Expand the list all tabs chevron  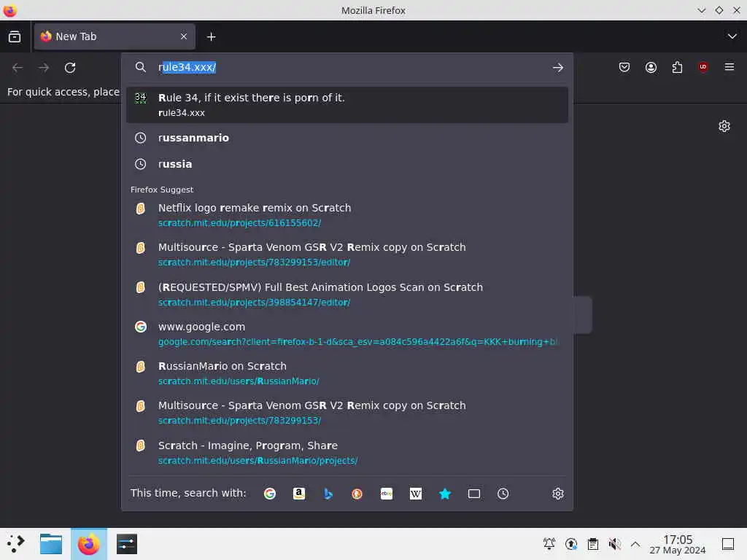click(732, 36)
